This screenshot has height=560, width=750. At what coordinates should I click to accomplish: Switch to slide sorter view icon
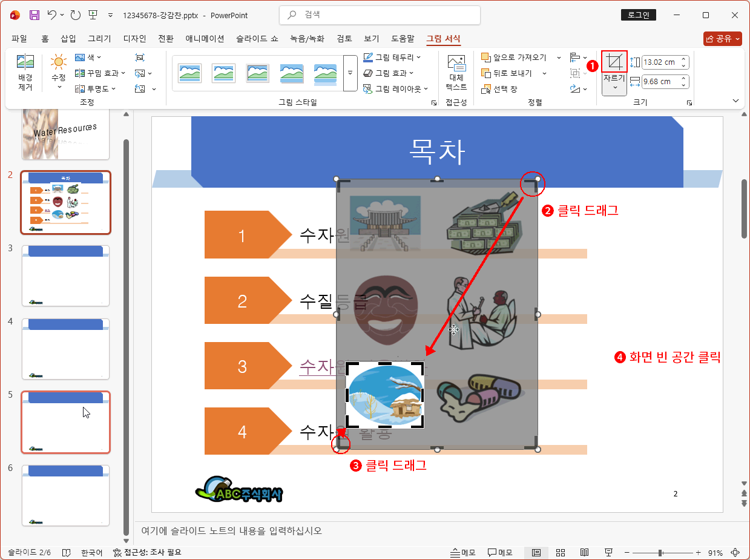pyautogui.click(x=561, y=552)
